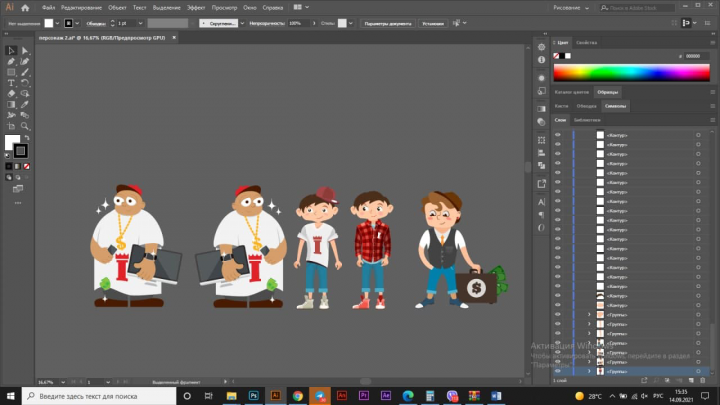Select the Direct Selection tool
Viewport: 720px width, 405px height.
25,51
